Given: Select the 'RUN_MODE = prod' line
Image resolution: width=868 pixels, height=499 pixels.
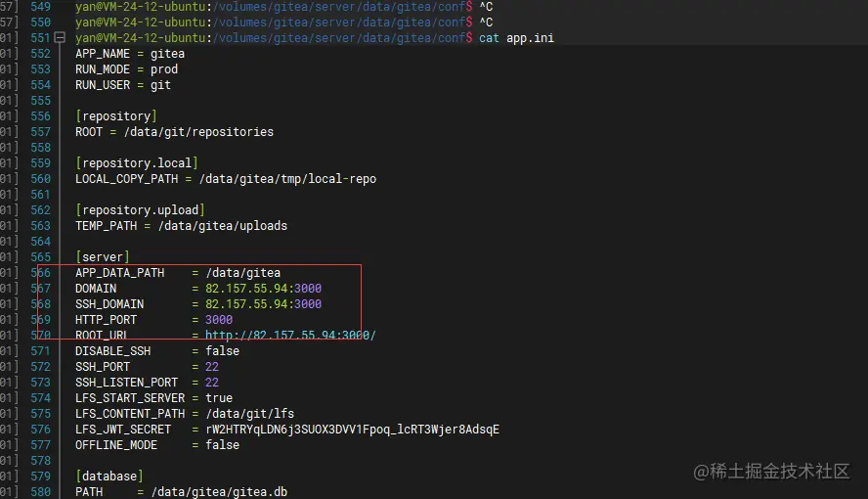Looking at the screenshot, I should coord(127,69).
